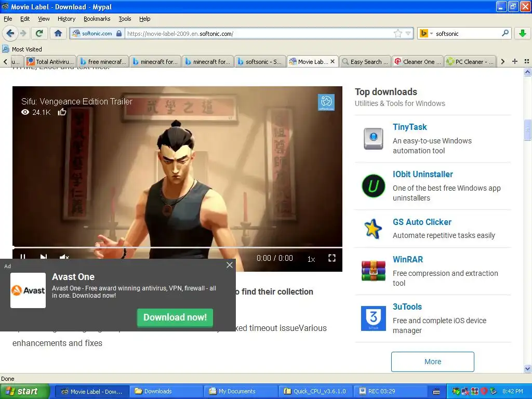Open the File menu

pos(8,19)
